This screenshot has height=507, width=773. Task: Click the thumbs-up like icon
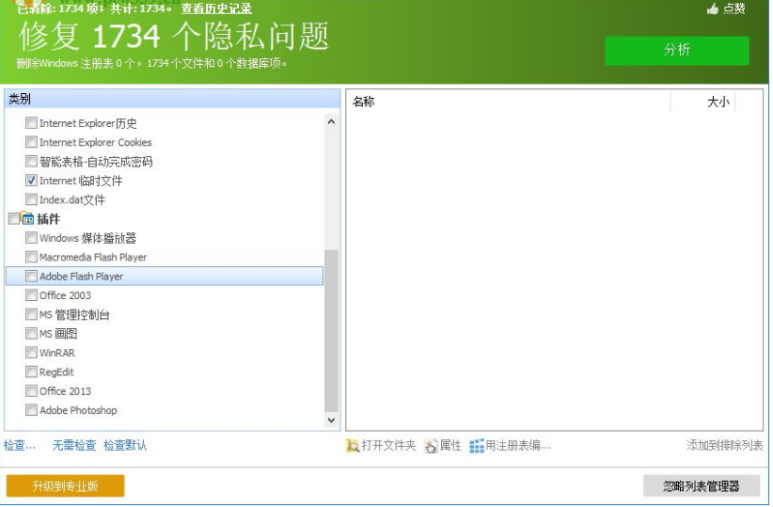coord(713,8)
